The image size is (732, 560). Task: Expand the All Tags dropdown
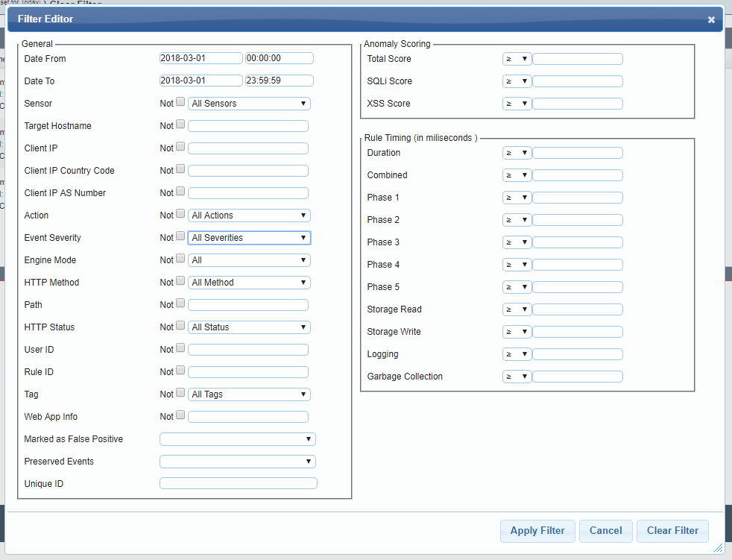pyautogui.click(x=249, y=394)
